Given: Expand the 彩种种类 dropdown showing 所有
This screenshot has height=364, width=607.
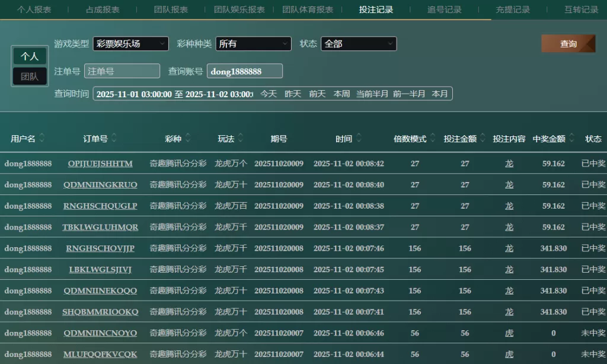Looking at the screenshot, I should (253, 44).
